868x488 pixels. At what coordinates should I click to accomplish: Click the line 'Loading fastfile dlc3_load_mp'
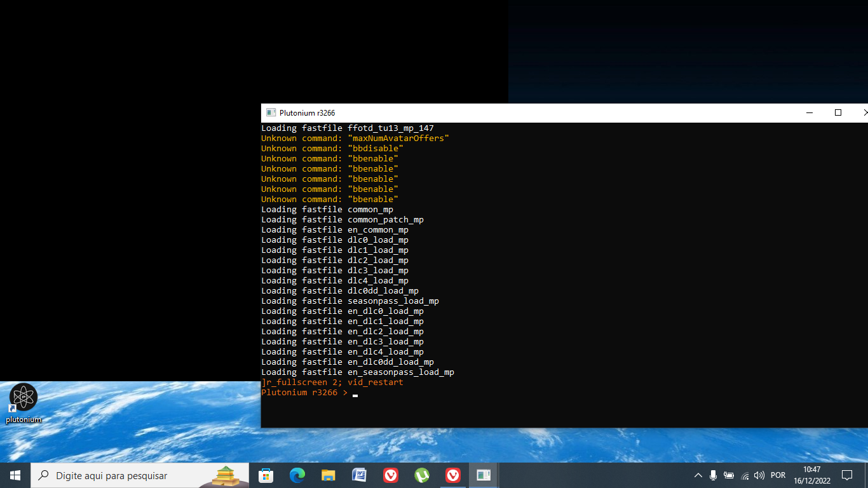tap(335, 271)
